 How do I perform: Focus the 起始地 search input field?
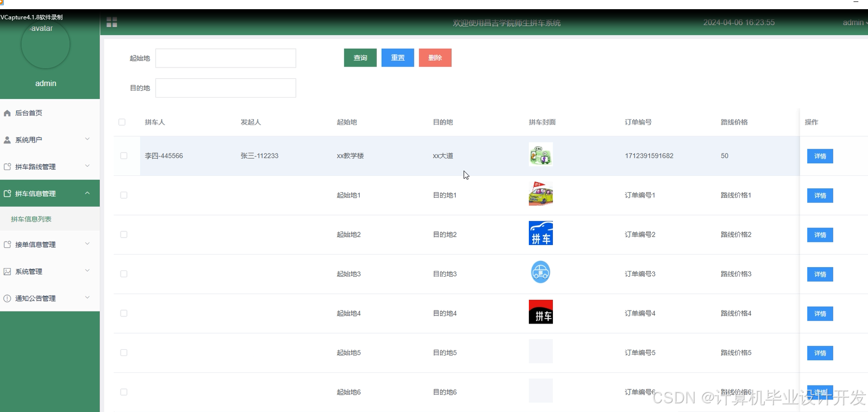coord(226,58)
